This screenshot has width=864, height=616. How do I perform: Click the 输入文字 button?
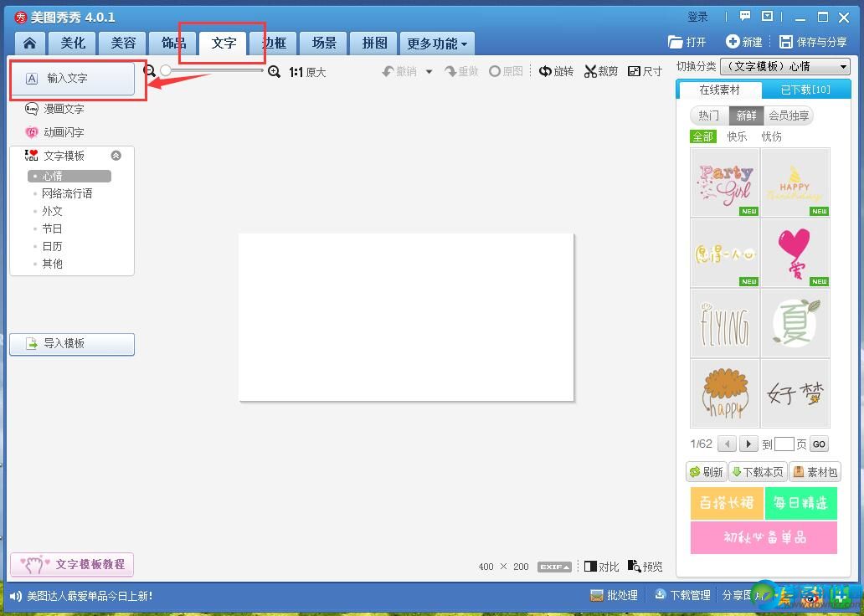point(72,78)
